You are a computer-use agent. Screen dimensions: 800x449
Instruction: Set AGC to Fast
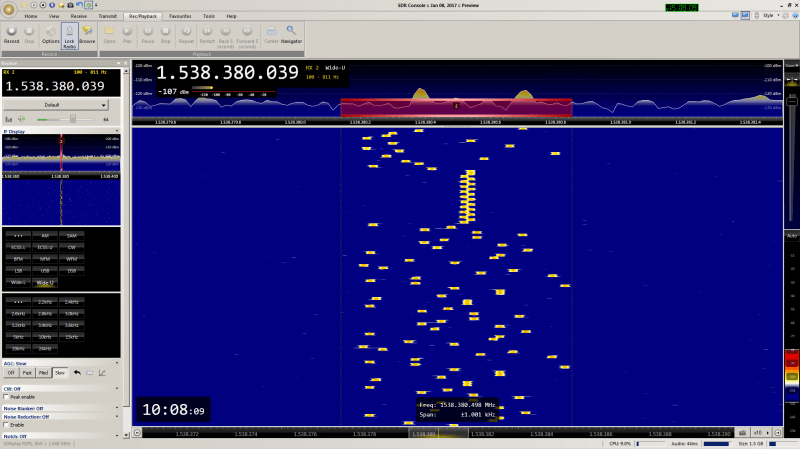[27, 373]
